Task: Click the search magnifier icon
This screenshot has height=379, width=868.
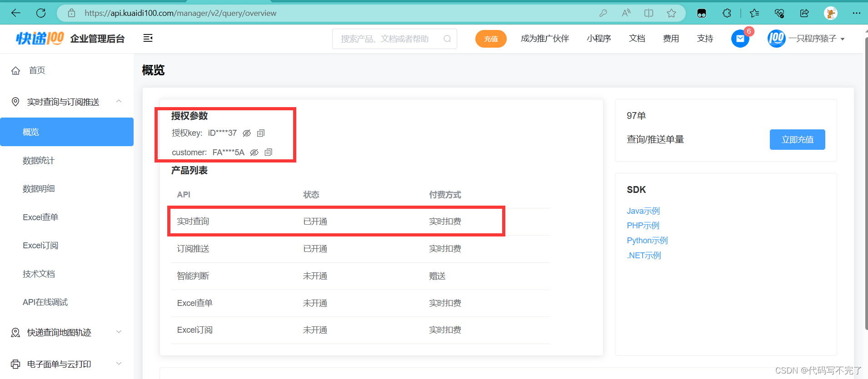Action: (x=447, y=39)
